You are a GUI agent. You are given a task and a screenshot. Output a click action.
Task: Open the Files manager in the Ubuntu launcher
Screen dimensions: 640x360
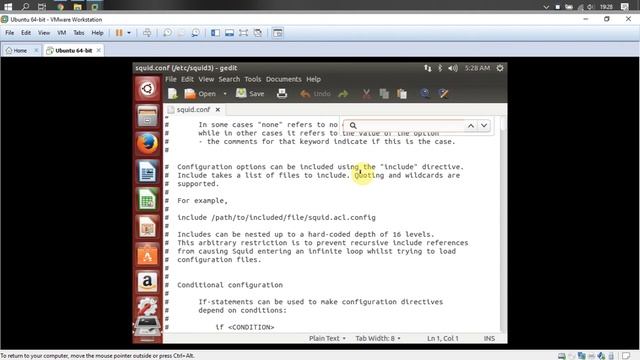click(147, 116)
